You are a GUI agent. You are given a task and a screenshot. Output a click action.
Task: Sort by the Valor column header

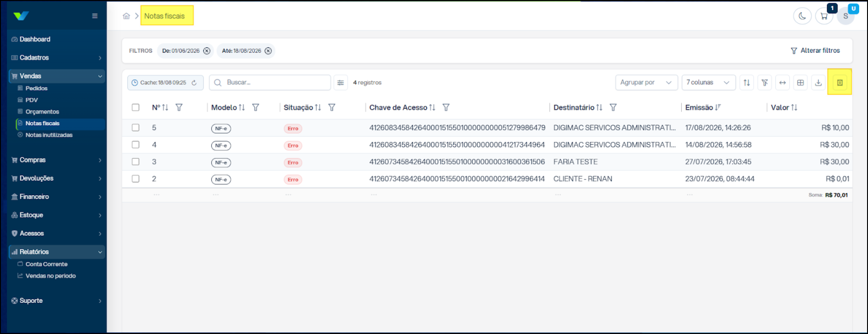click(784, 108)
